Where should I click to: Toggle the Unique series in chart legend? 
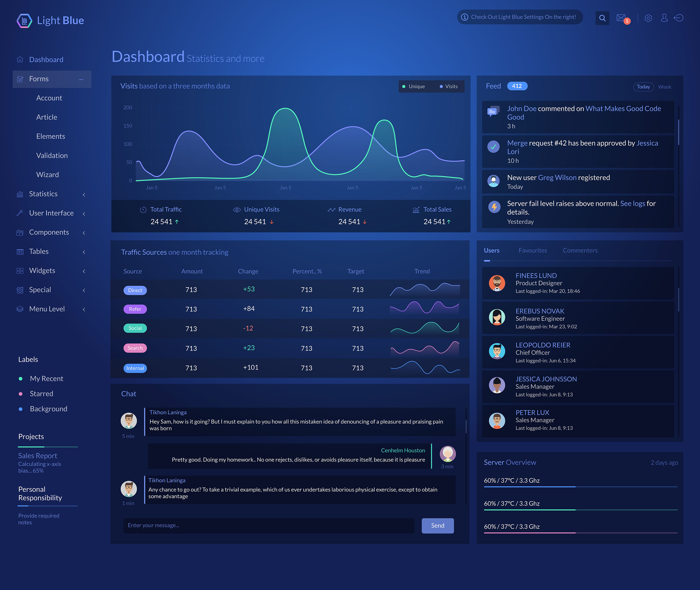click(x=413, y=86)
